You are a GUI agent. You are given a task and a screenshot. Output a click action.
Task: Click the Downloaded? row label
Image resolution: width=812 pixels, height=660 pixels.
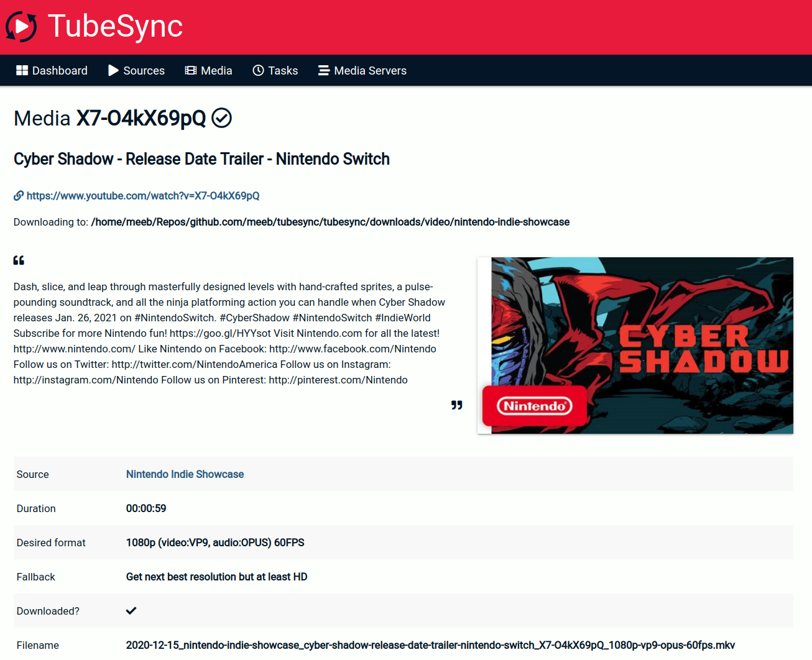48,611
